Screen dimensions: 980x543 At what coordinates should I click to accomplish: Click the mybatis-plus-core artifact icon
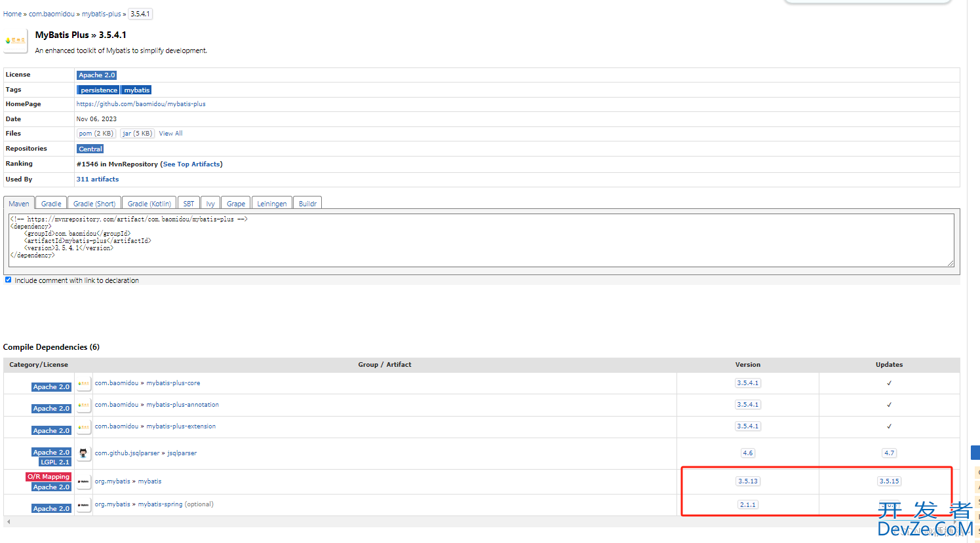(83, 383)
